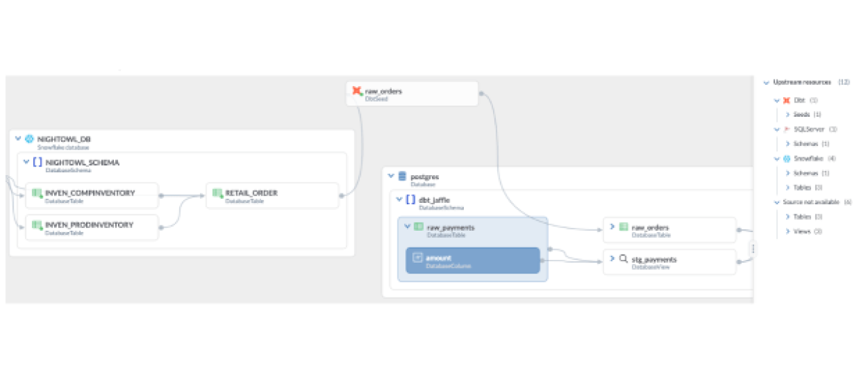Viewport: 868px width, 378px height.
Task: Click the SQLServer icon in Upstream resources
Action: (x=787, y=129)
